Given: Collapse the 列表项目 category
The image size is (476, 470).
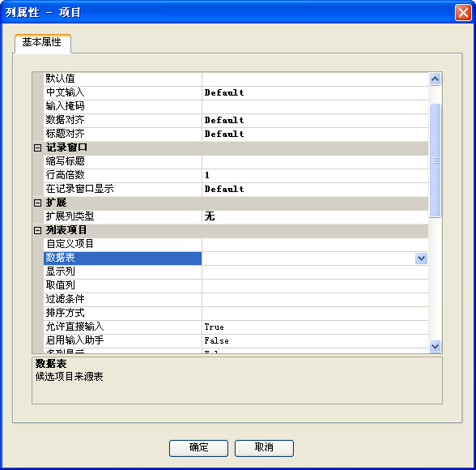Looking at the screenshot, I should tap(37, 231).
